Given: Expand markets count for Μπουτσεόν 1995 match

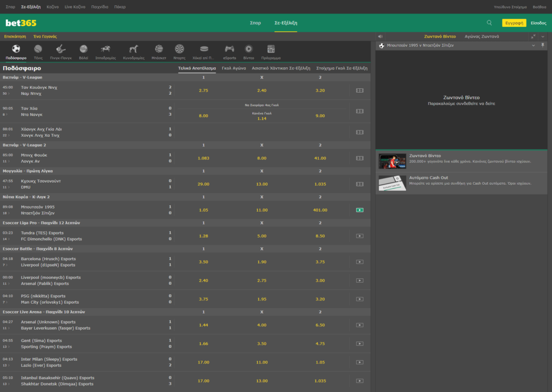Looking at the screenshot, I should click(5, 213).
